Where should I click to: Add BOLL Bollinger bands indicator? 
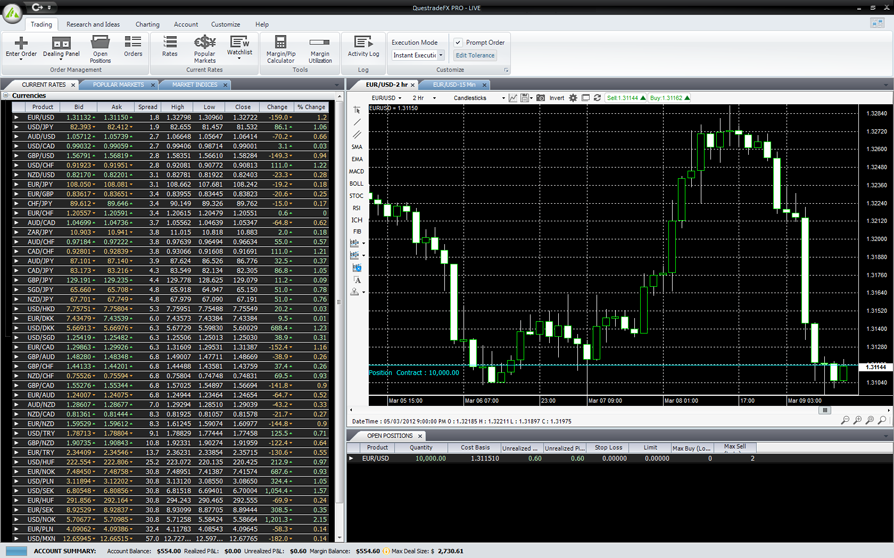pos(357,184)
